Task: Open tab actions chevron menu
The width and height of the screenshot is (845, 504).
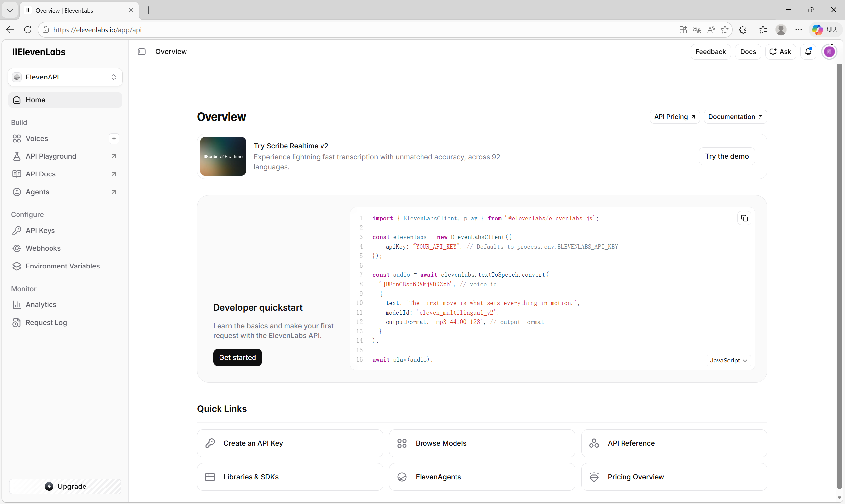Action: (x=10, y=10)
